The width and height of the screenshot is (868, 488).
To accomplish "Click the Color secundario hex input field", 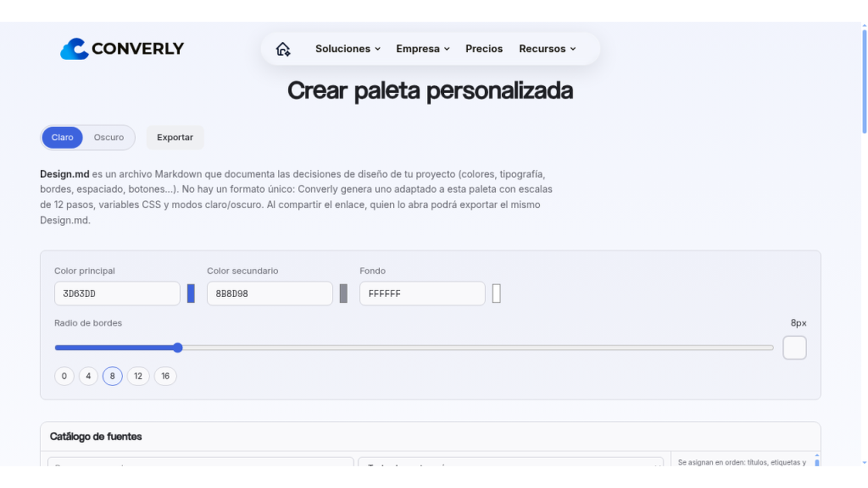I will 270,293.
